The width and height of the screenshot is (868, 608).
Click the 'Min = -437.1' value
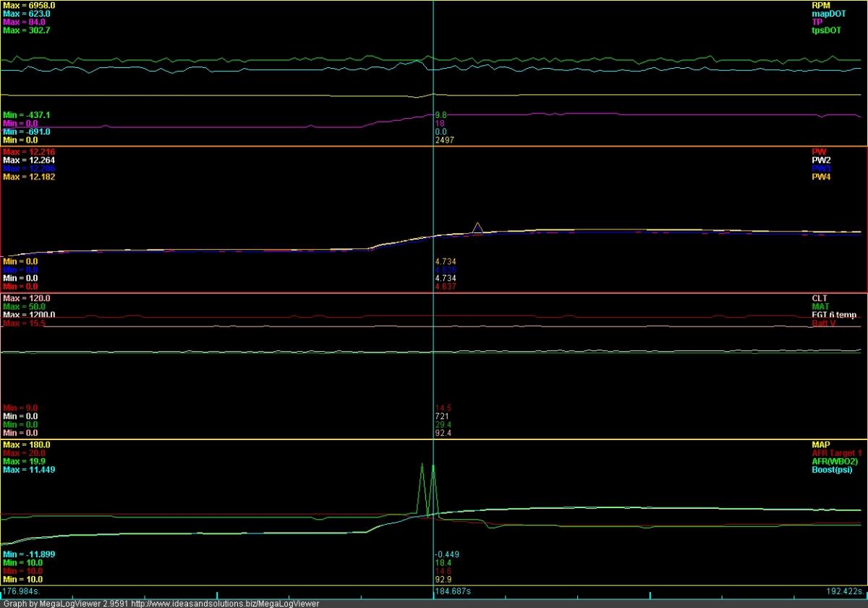pos(27,115)
